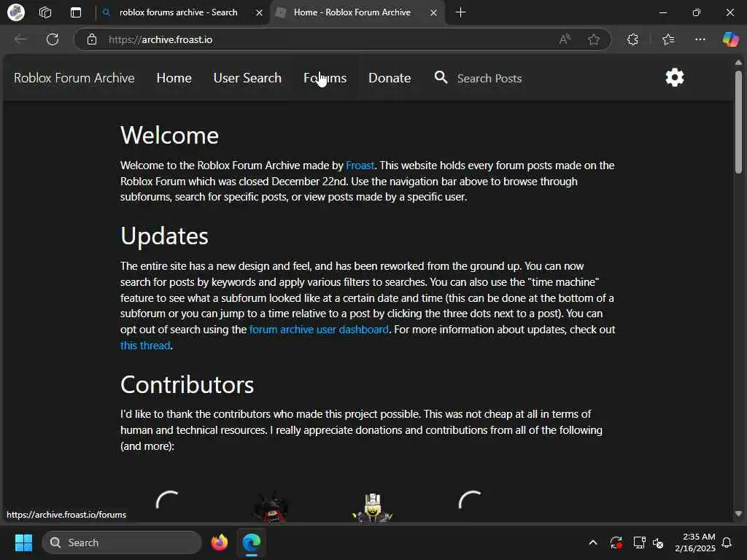Screen dimensions: 747x560
Task: Click the sync status tray icon
Action: tap(616, 542)
